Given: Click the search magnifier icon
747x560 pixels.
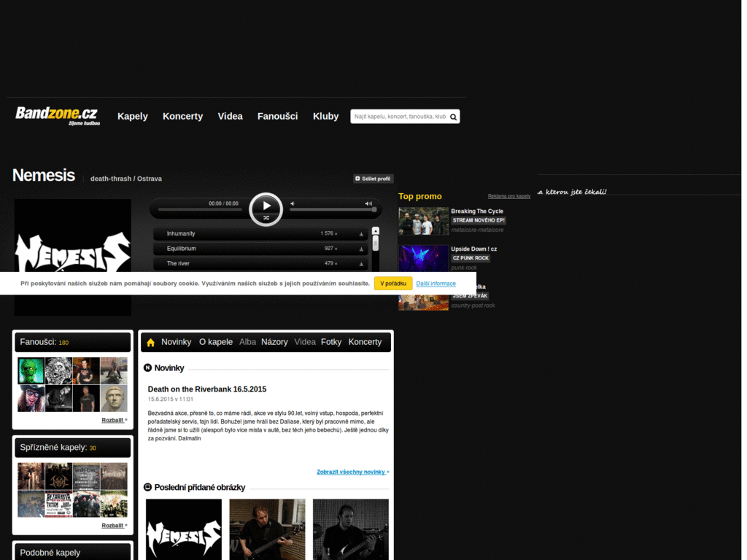Looking at the screenshot, I should coord(454,117).
